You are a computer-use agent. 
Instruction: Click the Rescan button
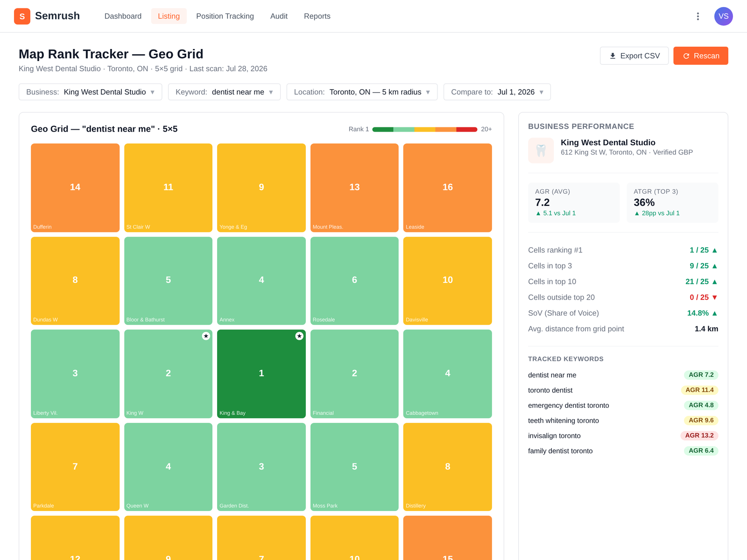coord(700,56)
